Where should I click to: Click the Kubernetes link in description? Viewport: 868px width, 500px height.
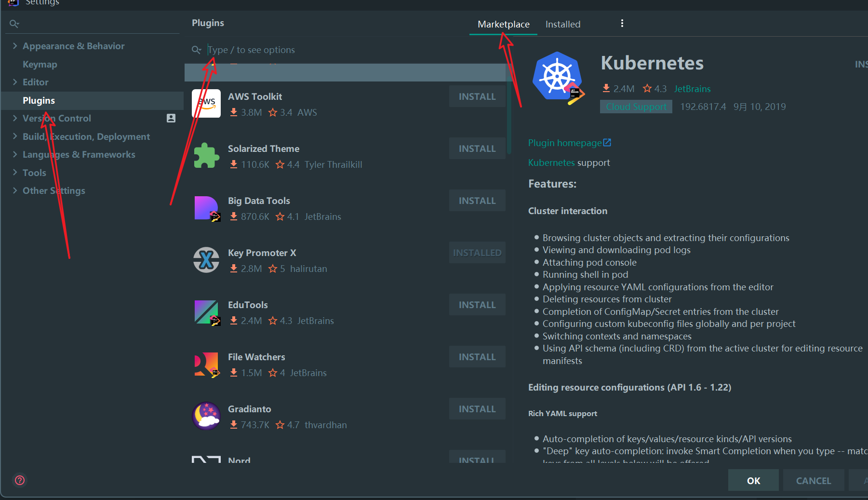click(x=551, y=162)
